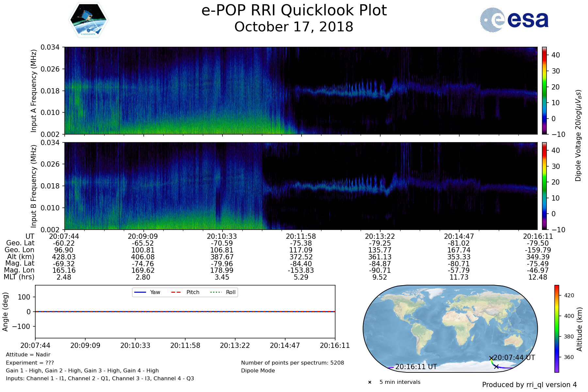Click the Input A dipole voltage colorbar

coord(545,90)
